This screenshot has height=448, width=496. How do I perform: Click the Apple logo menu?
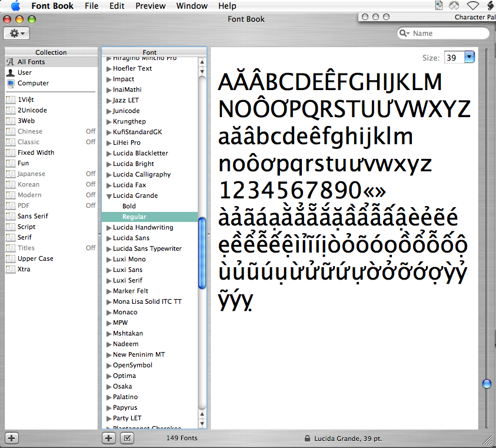tap(15, 6)
